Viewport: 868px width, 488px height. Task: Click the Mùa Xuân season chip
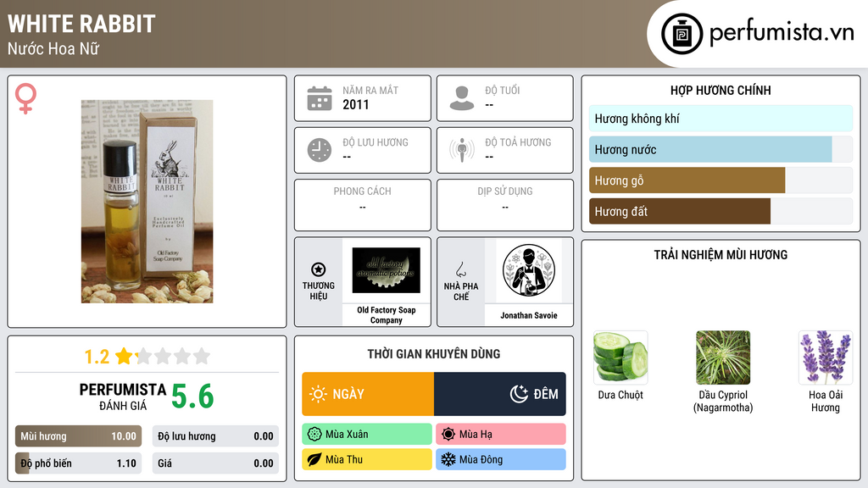click(x=366, y=435)
